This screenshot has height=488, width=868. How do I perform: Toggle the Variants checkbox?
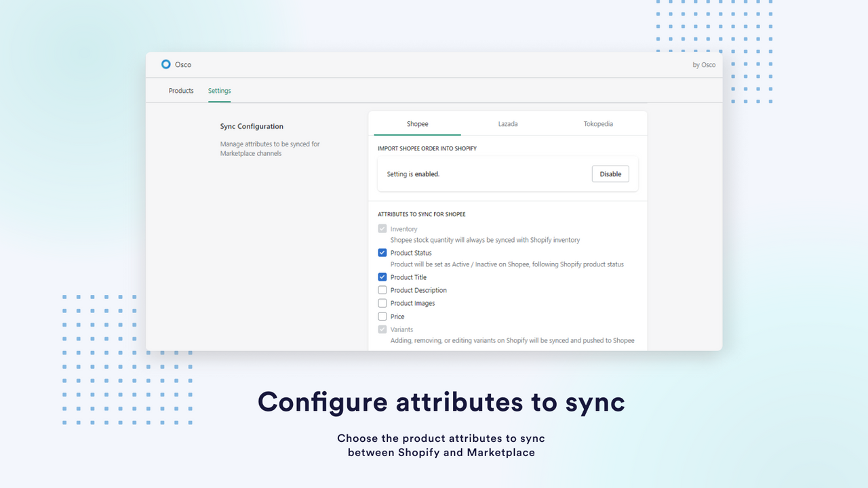(x=382, y=329)
